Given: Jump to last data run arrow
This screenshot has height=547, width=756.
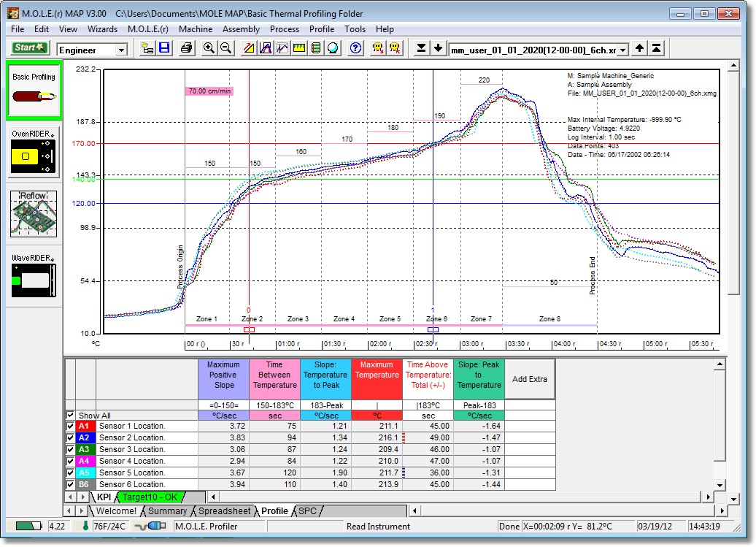Looking at the screenshot, I should tap(421, 47).
